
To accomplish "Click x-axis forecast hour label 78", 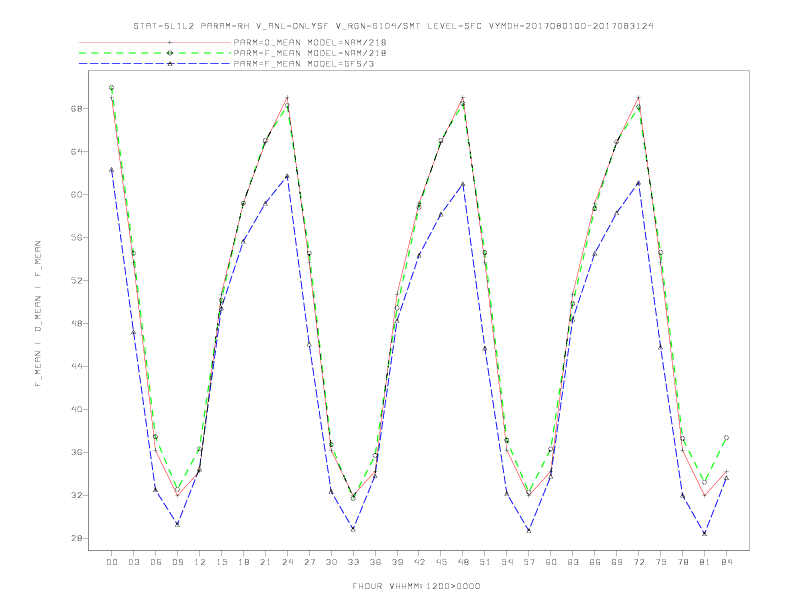I will pos(683,562).
